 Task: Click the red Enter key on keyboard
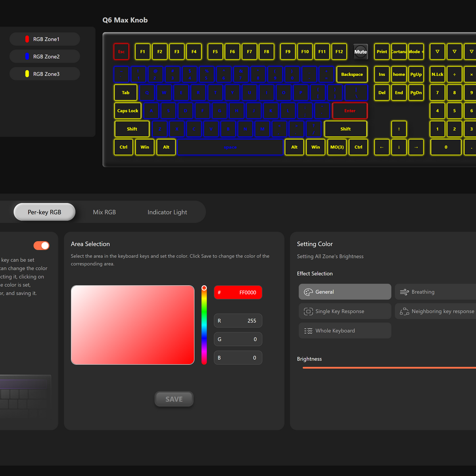coord(349,111)
